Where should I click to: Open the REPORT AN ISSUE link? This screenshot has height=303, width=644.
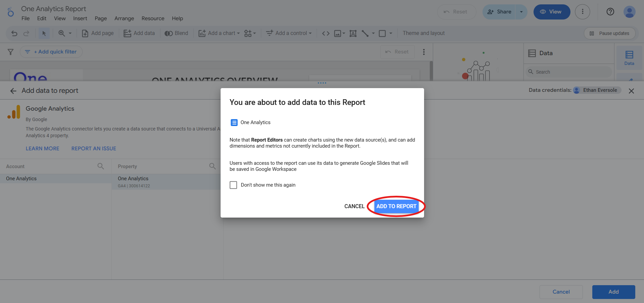pyautogui.click(x=94, y=149)
